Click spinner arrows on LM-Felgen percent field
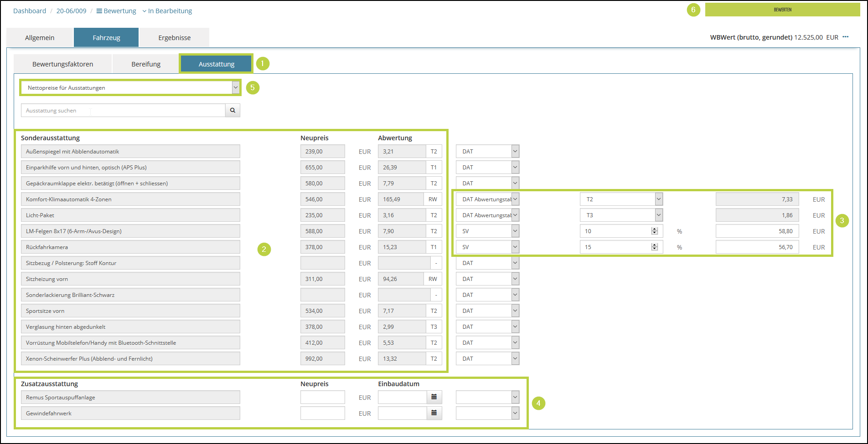Screen dimensions: 868x444 pos(655,231)
